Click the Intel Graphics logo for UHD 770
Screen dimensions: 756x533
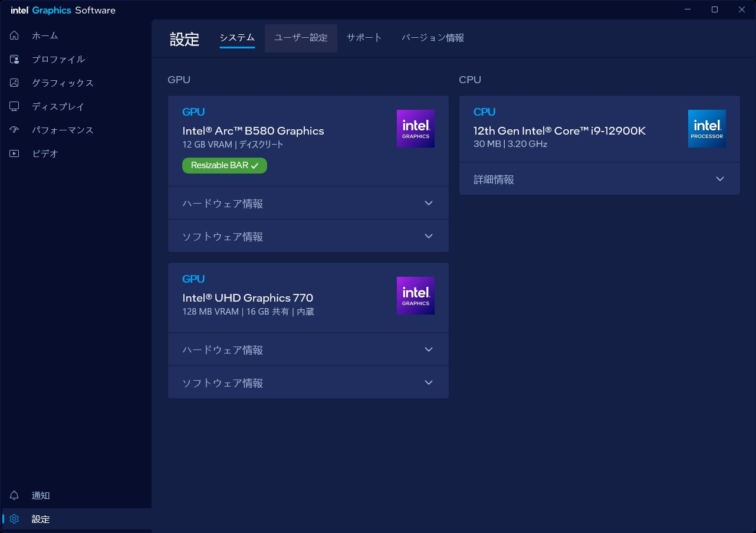pos(416,296)
